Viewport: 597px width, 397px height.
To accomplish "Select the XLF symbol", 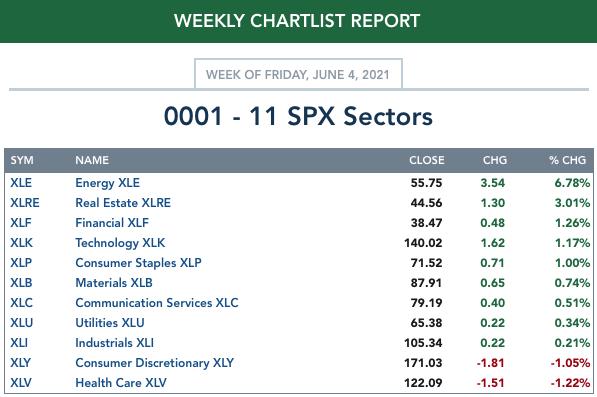I will pyautogui.click(x=21, y=223).
